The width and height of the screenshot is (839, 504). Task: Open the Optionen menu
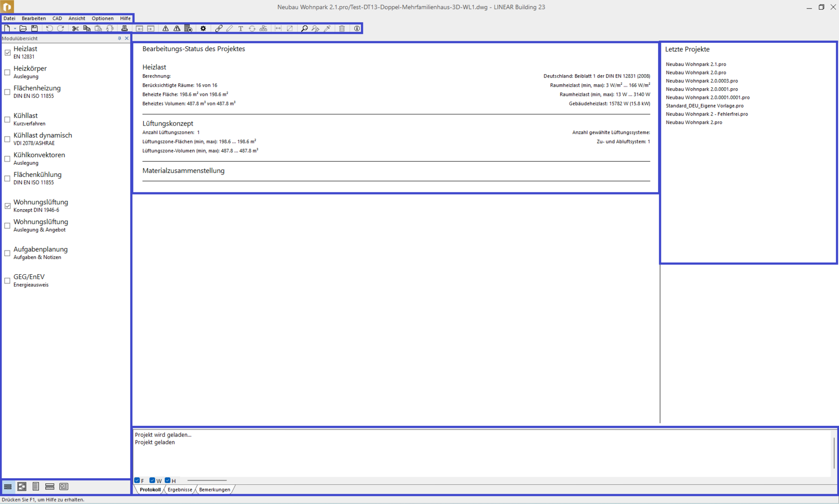(x=102, y=18)
